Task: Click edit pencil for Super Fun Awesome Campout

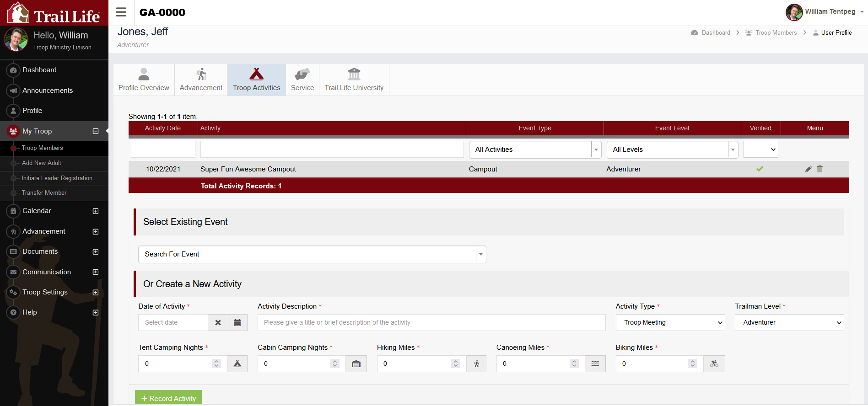Action: coord(809,169)
